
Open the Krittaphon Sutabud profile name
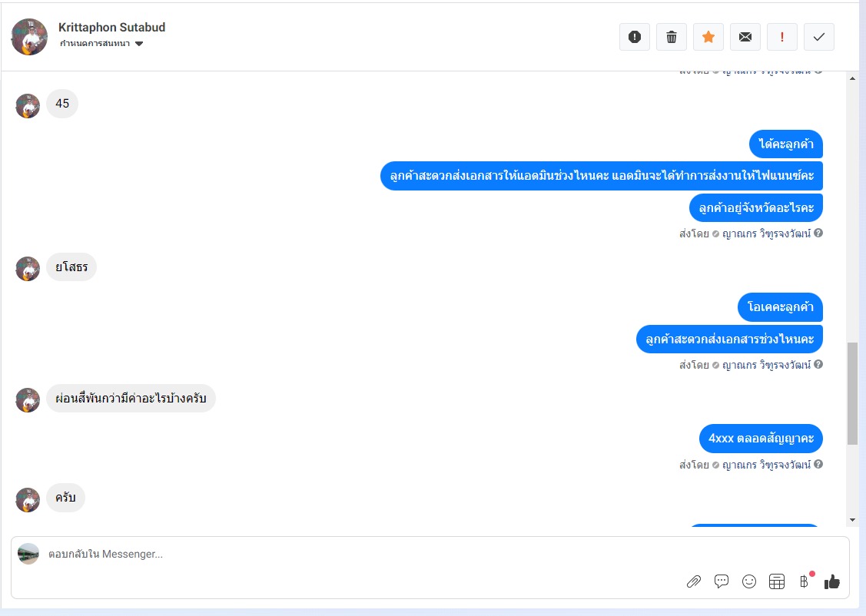point(111,28)
